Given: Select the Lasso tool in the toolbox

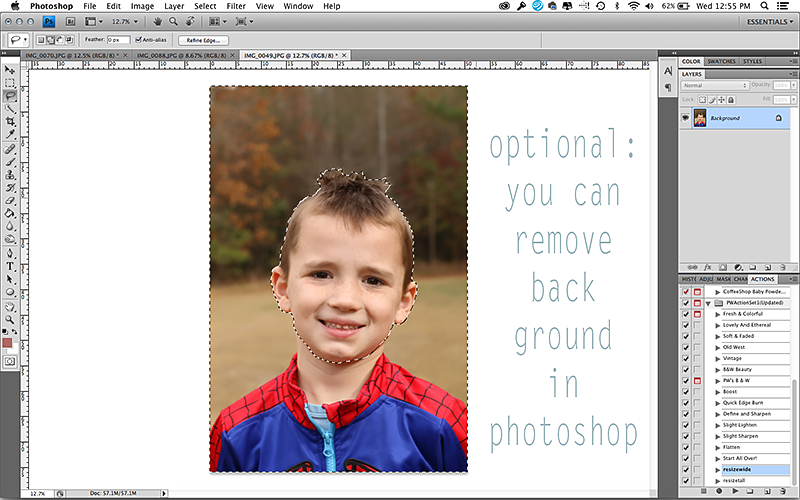Looking at the screenshot, I should click(x=10, y=95).
